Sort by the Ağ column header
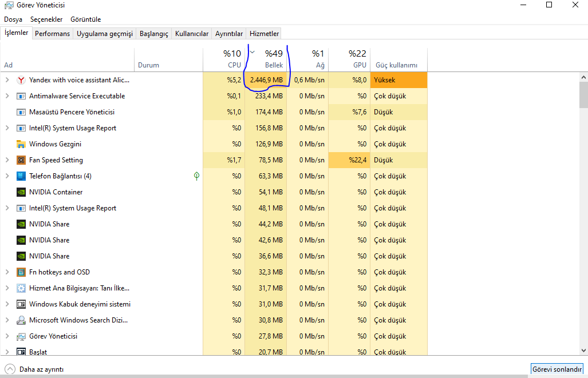Screen dimensions: 588x378 (x=307, y=59)
